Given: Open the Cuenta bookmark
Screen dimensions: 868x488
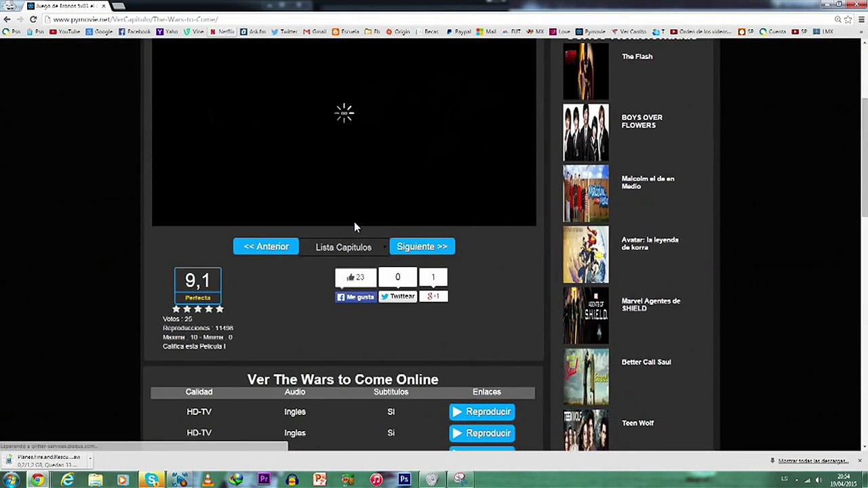Looking at the screenshot, I should (773, 32).
